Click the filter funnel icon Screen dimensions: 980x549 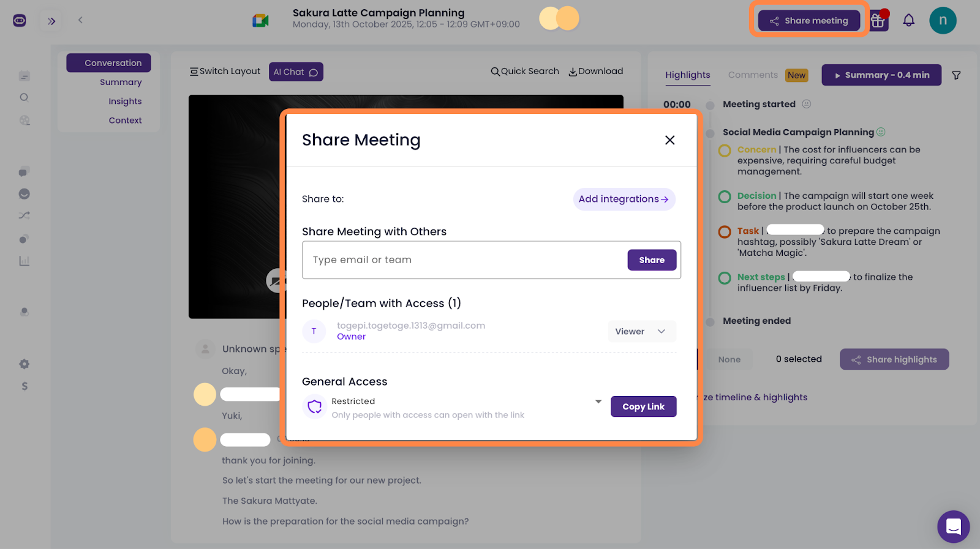point(956,75)
